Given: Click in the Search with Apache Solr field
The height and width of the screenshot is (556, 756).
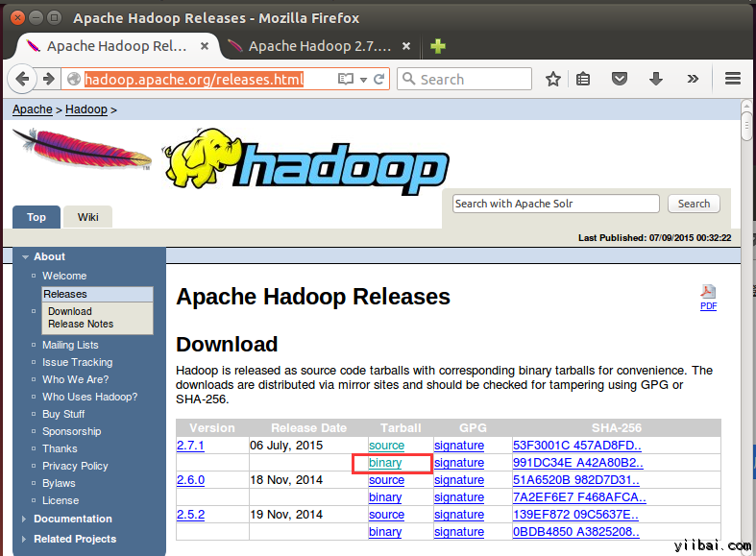Looking at the screenshot, I should [555, 204].
